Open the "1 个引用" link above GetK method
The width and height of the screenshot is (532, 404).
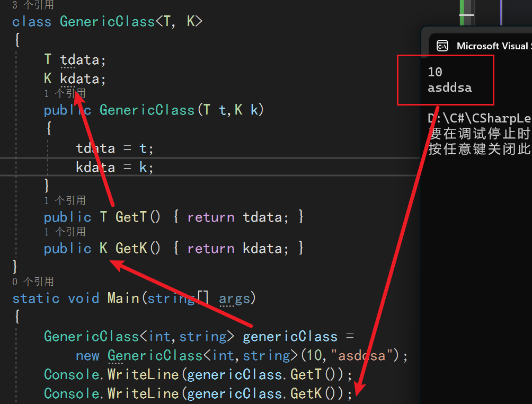[x=65, y=232]
